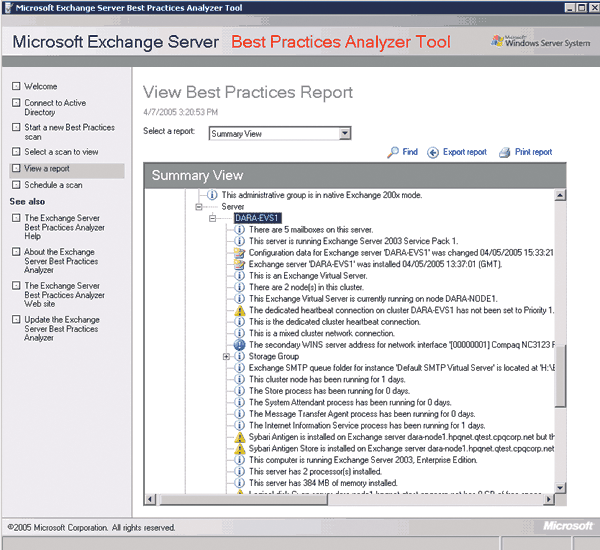The height and width of the screenshot is (550, 600).
Task: Collapse the DARA-EVS1 server node
Action: pos(213,217)
